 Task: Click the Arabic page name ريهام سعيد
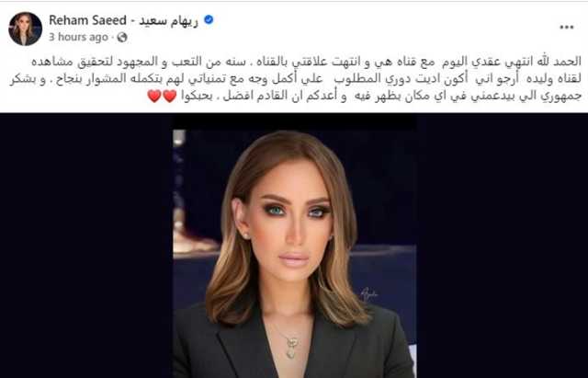168,20
